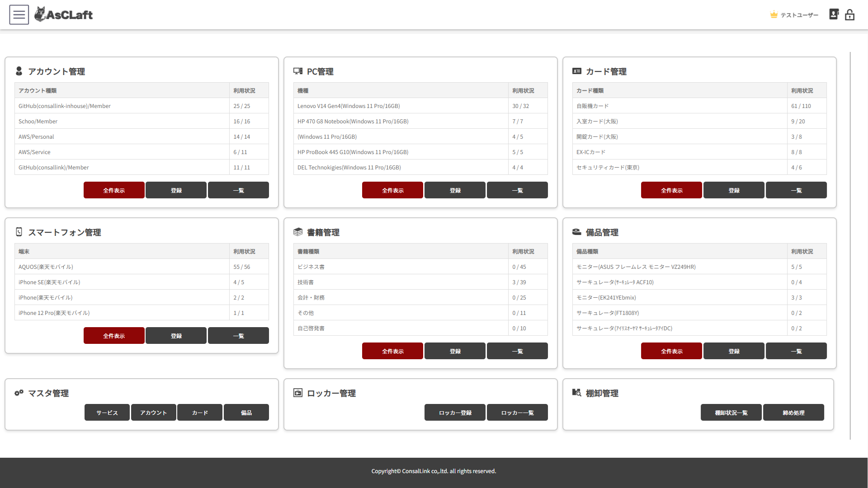Click the 書籍管理 books icon

298,232
